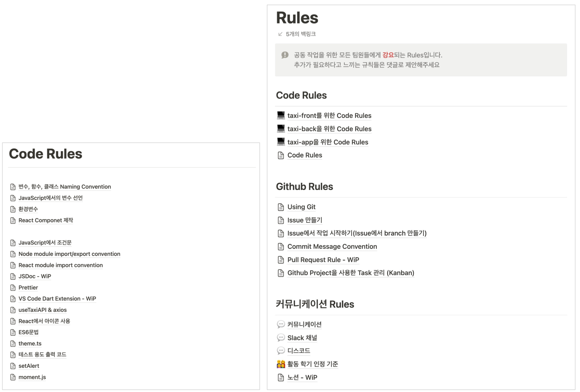This screenshot has width=580, height=392.
Task: Click the Github Rules section heading
Action: tap(304, 187)
